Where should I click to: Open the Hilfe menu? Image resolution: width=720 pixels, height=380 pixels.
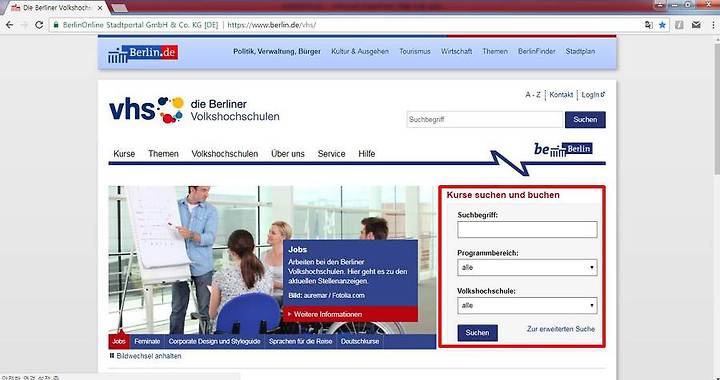366,154
